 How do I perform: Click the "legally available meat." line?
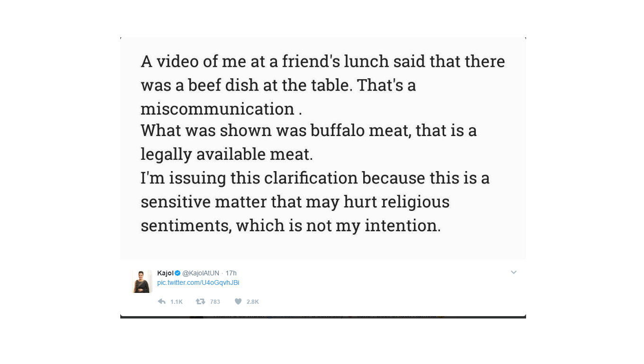227,154
